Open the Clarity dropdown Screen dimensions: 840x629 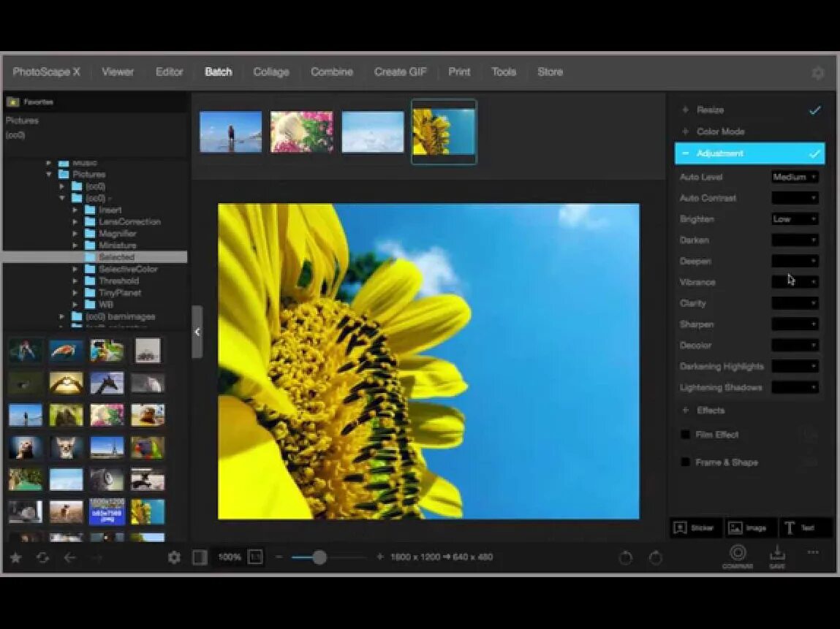click(795, 303)
